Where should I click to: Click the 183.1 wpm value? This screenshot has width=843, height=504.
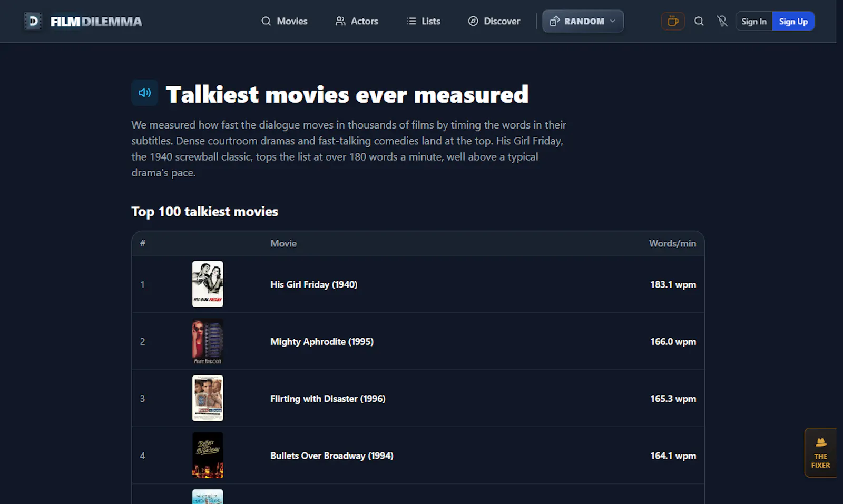(x=673, y=284)
